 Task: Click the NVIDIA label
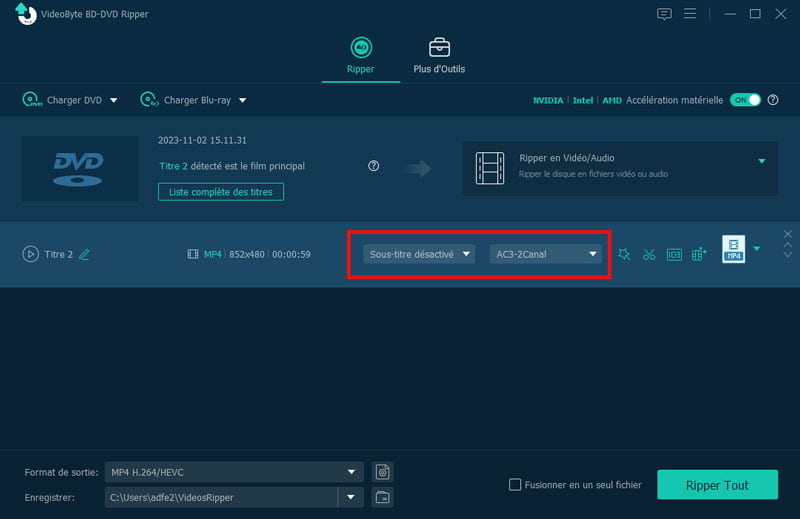pyautogui.click(x=548, y=101)
